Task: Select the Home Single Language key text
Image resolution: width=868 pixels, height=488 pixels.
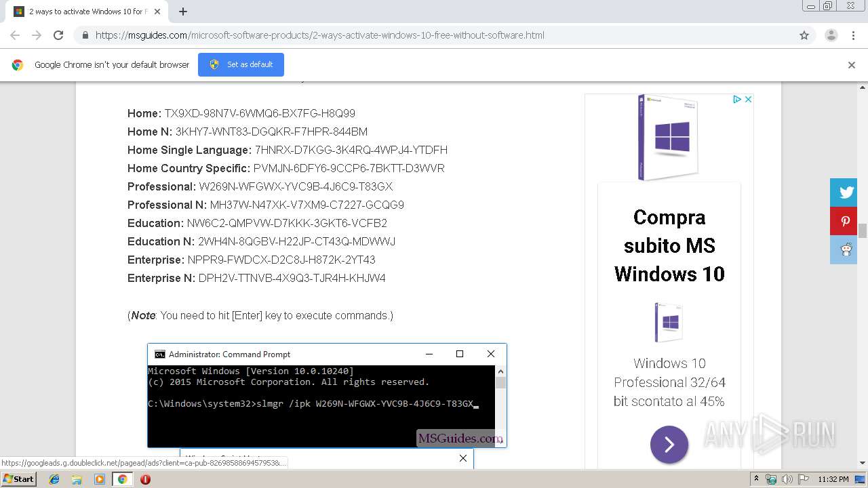Action: (351, 150)
